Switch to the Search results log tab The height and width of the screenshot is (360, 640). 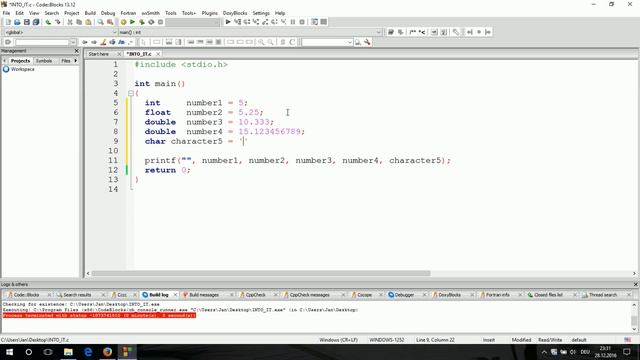tap(76, 295)
